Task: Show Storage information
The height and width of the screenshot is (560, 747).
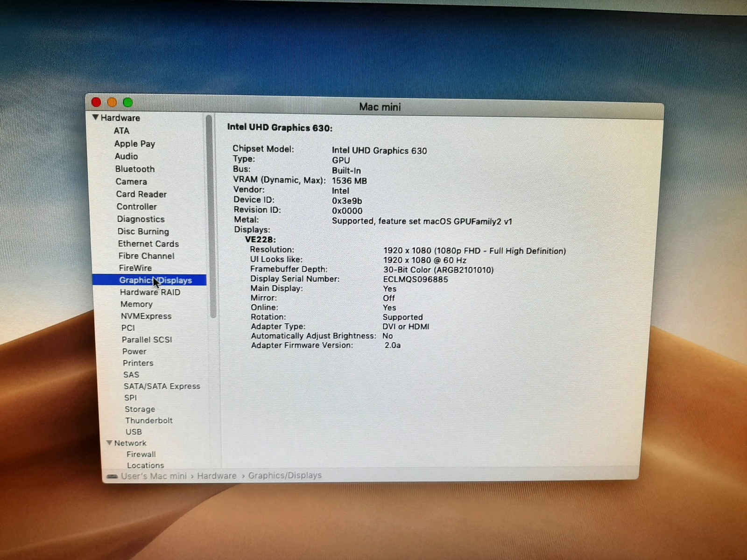Action: [x=140, y=409]
